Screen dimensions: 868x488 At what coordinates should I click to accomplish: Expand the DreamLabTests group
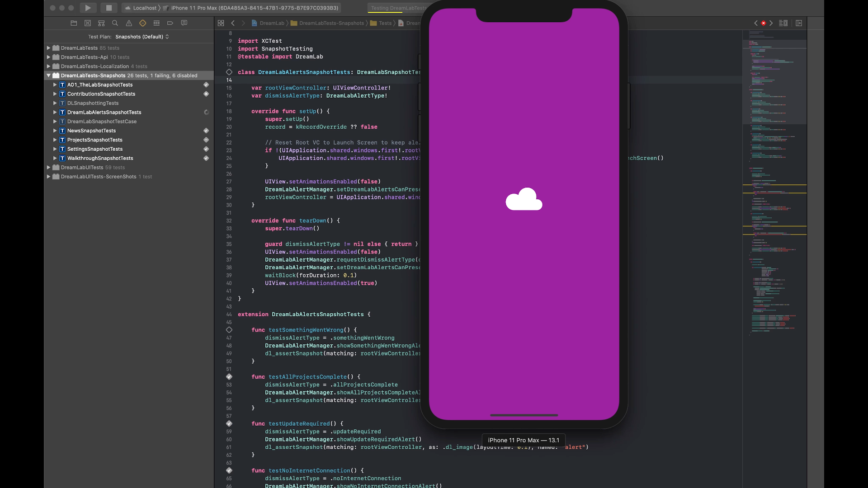click(x=48, y=48)
